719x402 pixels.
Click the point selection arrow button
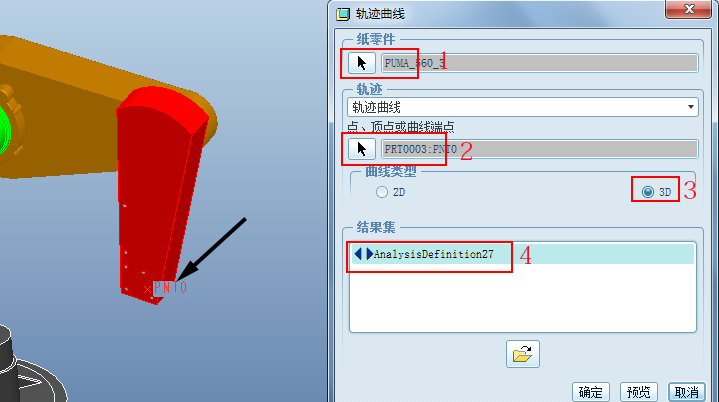pos(362,149)
